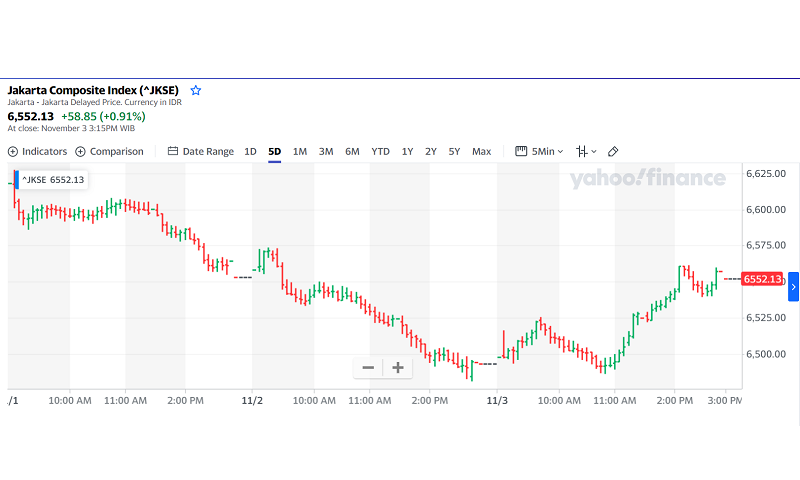
Task: Click the red 6552.13 current price tag
Action: [x=762, y=279]
